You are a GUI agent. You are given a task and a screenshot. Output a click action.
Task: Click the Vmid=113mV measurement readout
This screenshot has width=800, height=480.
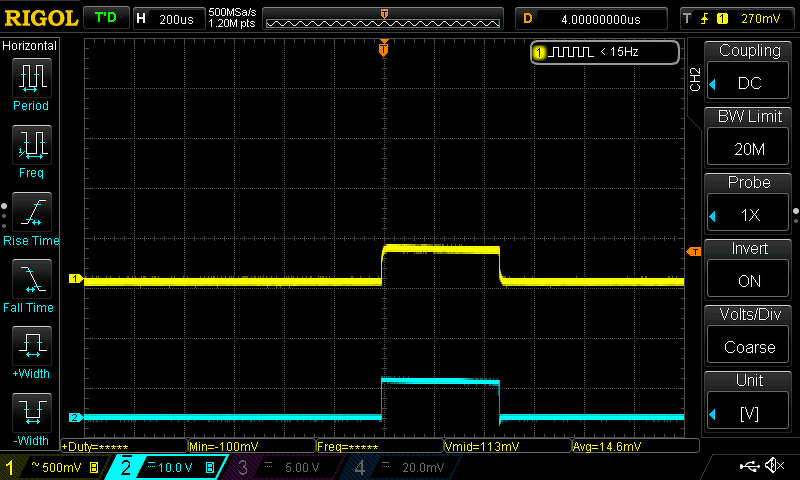[508, 446]
